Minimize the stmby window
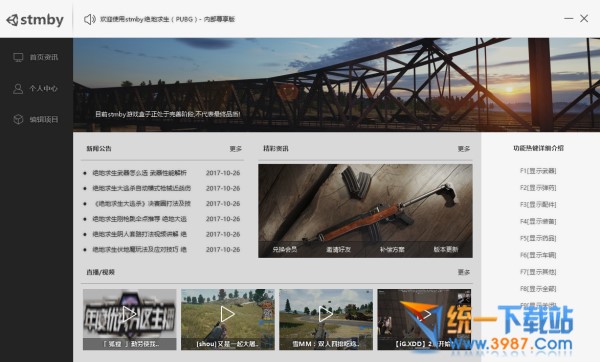 pyautogui.click(x=569, y=18)
